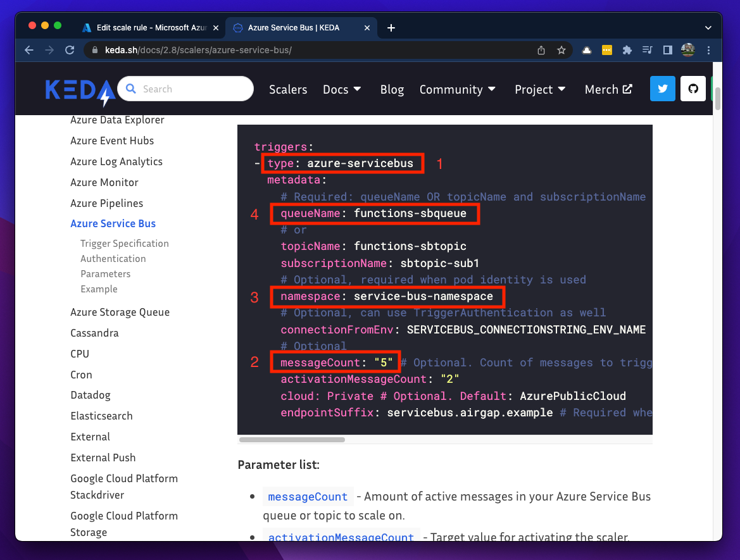Image resolution: width=740 pixels, height=560 pixels.
Task: Open Scalers in navigation bar
Action: (288, 90)
